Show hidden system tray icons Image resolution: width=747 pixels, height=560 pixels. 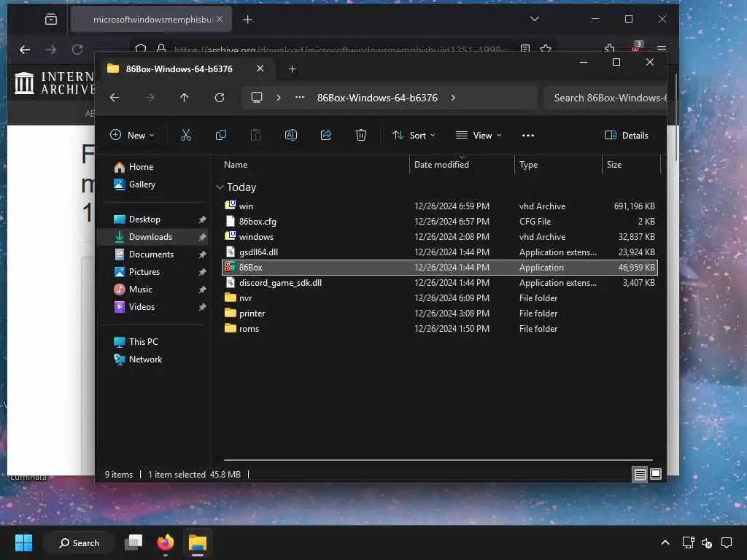[x=665, y=542]
